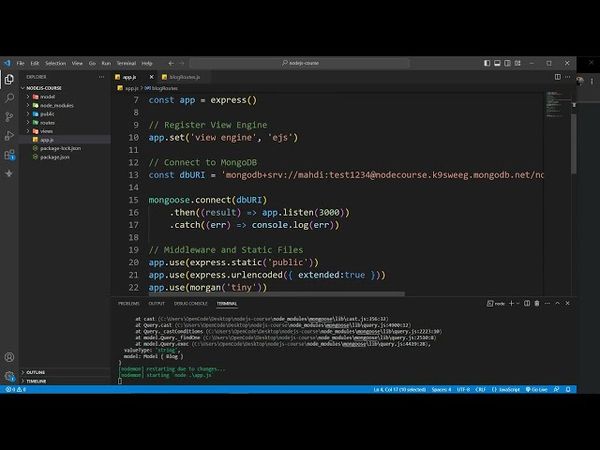Open the Go menu
This screenshot has width=600, height=450.
[92, 63]
